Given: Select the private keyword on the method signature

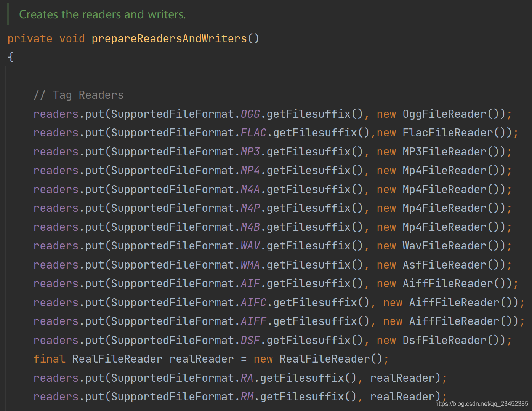Looking at the screenshot, I should pyautogui.click(x=30, y=38).
